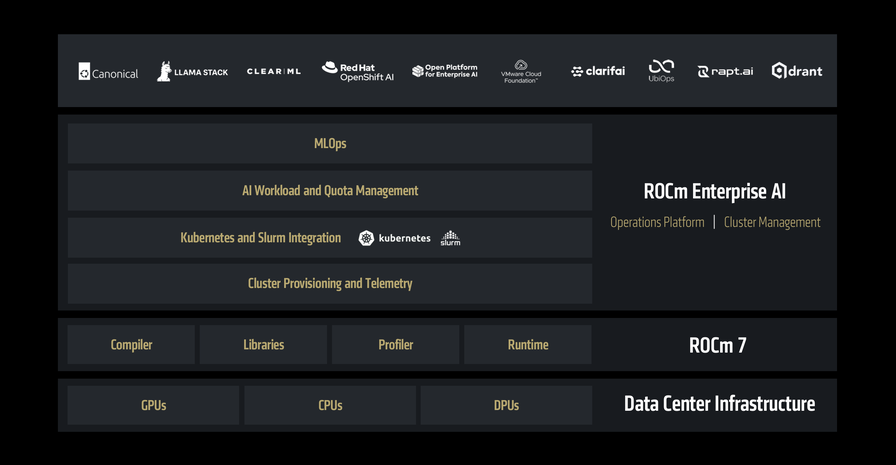Click the Cluster Management label
The width and height of the screenshot is (896, 465).
(772, 222)
